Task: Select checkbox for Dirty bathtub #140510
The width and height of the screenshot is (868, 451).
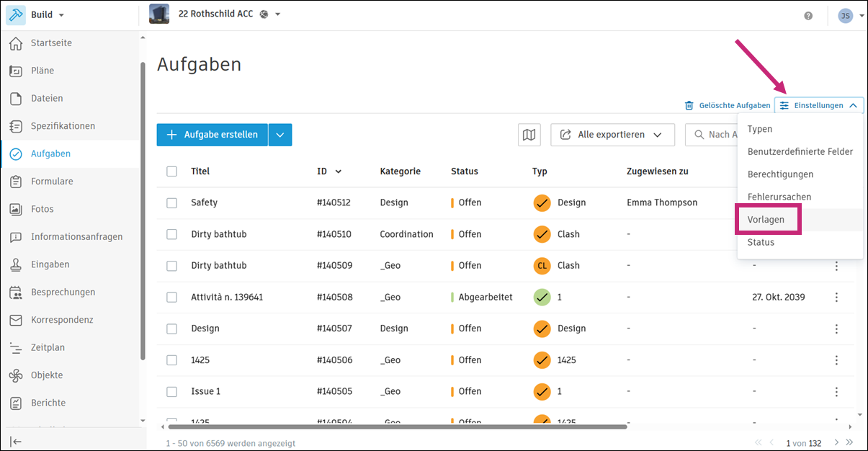Action: 171,234
